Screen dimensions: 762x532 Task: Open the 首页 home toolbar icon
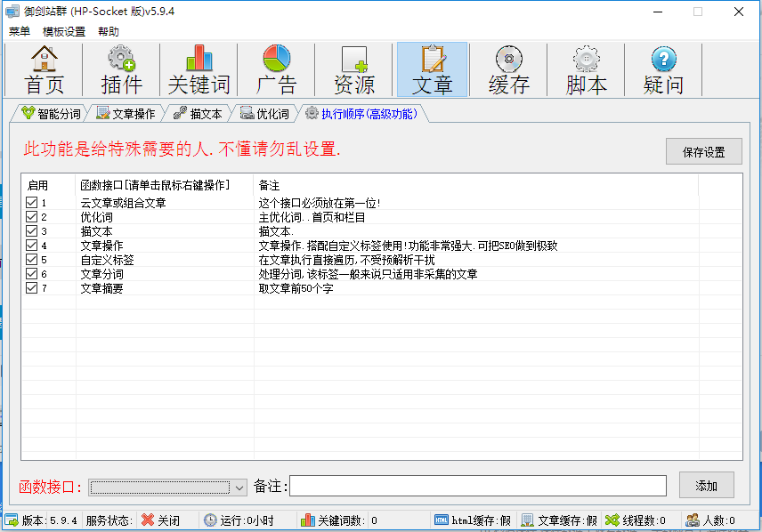pos(44,69)
